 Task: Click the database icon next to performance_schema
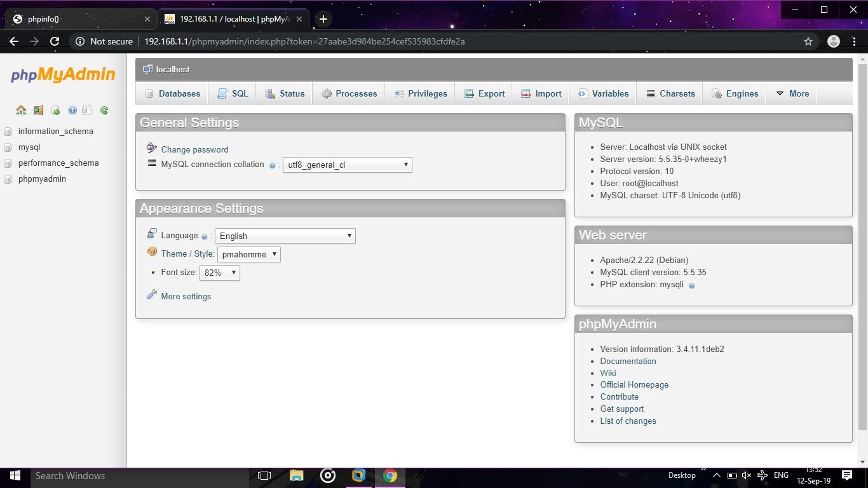pos(8,163)
